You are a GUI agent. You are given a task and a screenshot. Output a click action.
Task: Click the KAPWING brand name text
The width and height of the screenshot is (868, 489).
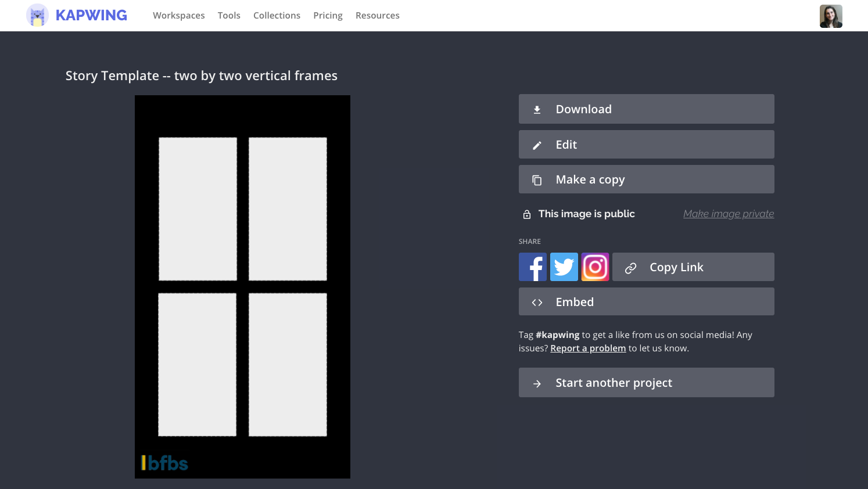point(91,16)
